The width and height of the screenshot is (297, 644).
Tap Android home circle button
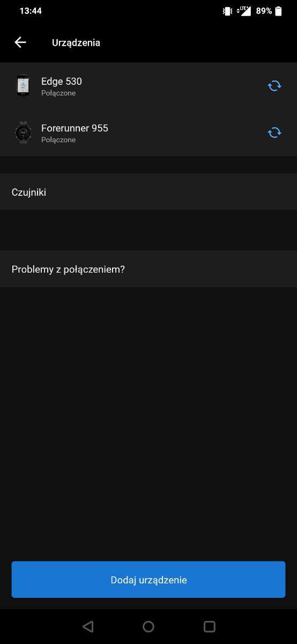tap(148, 626)
